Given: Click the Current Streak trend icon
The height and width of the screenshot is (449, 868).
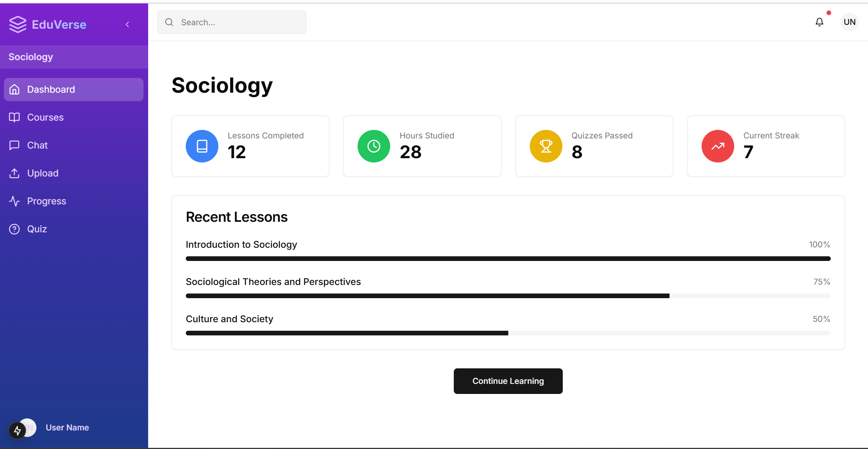Looking at the screenshot, I should tap(718, 146).
